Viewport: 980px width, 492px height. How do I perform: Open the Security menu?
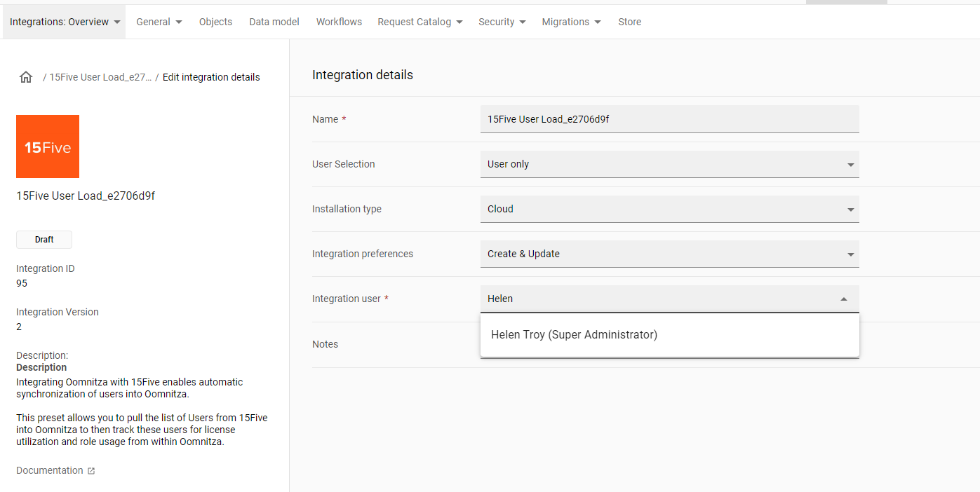tap(502, 22)
